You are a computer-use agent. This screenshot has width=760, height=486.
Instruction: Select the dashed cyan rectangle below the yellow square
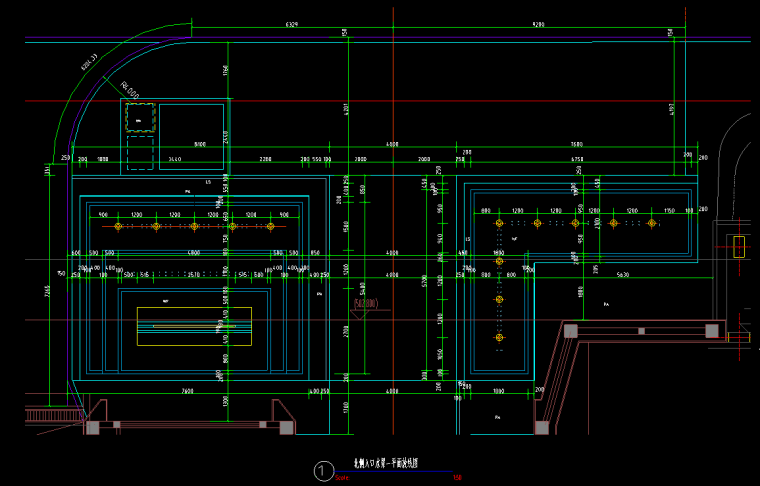139,153
